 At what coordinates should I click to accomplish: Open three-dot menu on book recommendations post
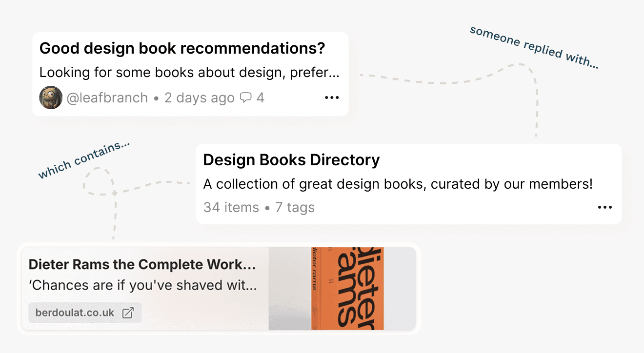[x=332, y=98]
